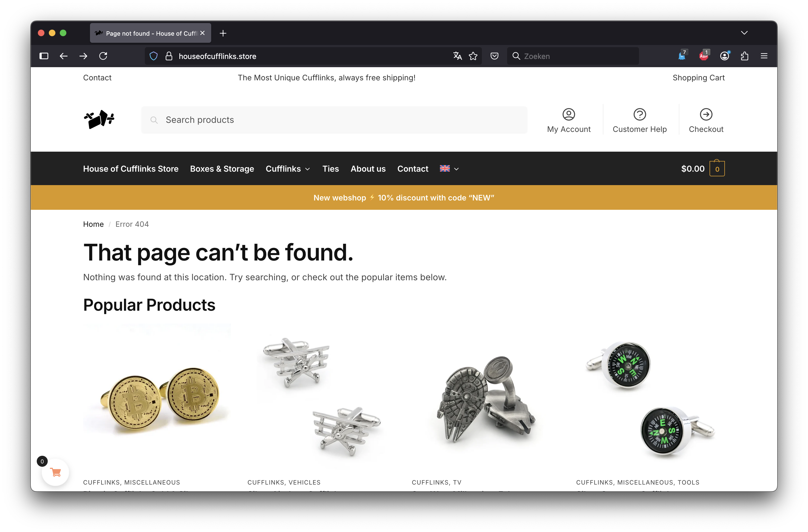
Task: Click the $0.00 cart total
Action: pyautogui.click(x=693, y=169)
